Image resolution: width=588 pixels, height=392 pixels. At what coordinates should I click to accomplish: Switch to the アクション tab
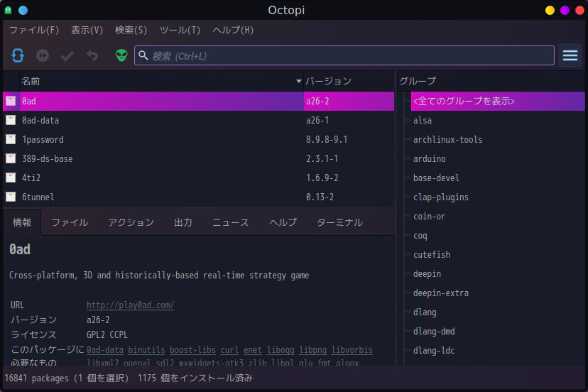131,222
